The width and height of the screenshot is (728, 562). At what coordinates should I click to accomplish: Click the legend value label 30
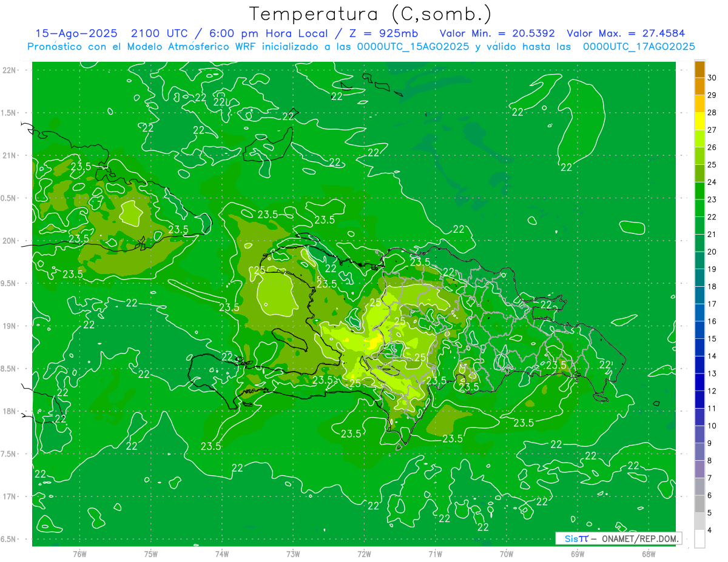(712, 78)
